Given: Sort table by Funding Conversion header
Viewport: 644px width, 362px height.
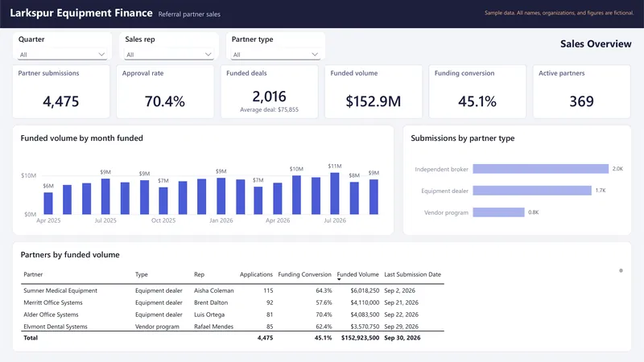Looking at the screenshot, I should [x=305, y=274].
